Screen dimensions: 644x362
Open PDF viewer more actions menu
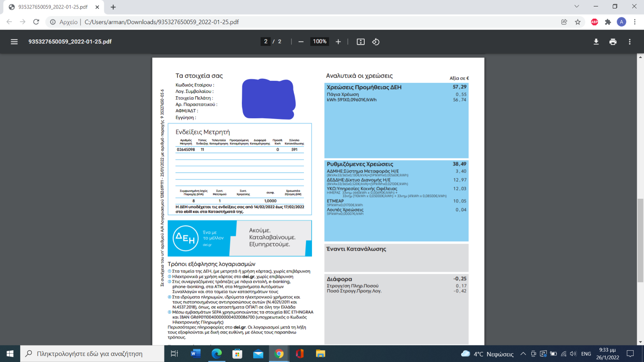[630, 42]
